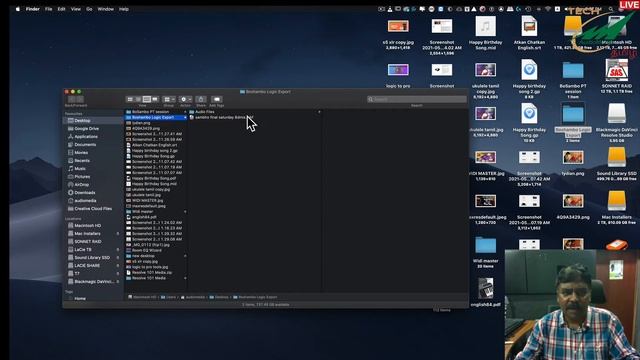Image resolution: width=640 pixels, height=360 pixels.
Task: Click Users in the Finder path bar
Action: tap(168, 297)
